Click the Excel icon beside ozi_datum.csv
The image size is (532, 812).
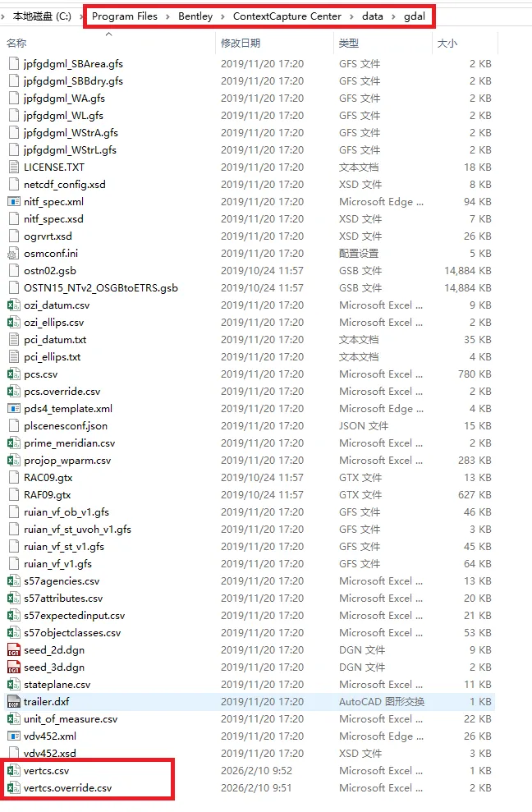[x=13, y=305]
